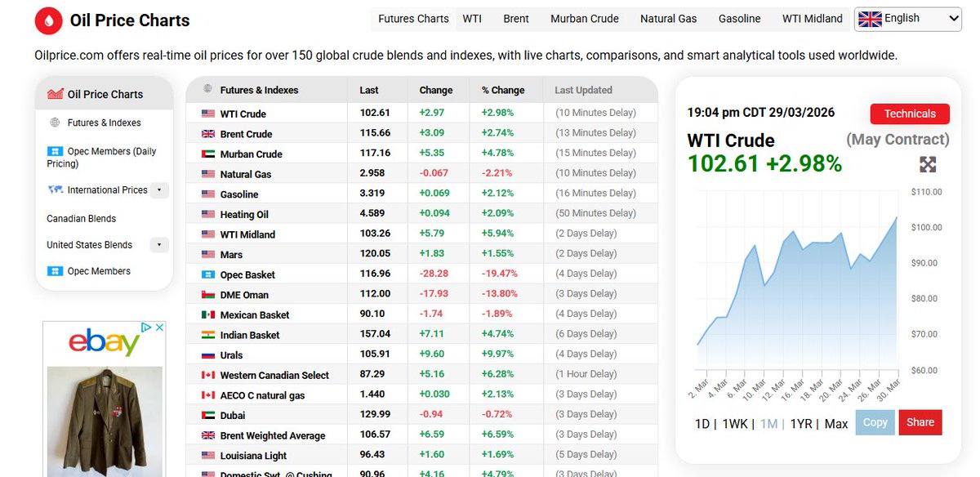
Task: Click the Indian Basket 157.04 price
Action: (375, 335)
